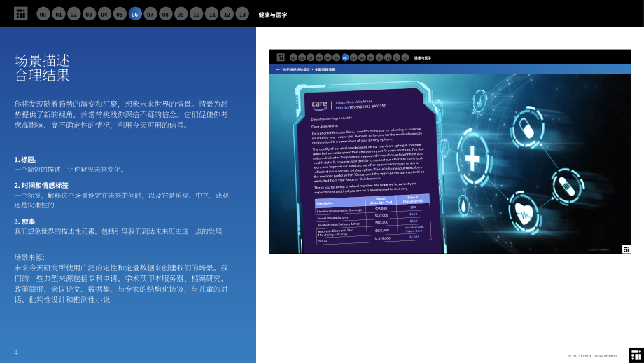
Task: Go to section 01 in top navigation
Action: tap(59, 14)
